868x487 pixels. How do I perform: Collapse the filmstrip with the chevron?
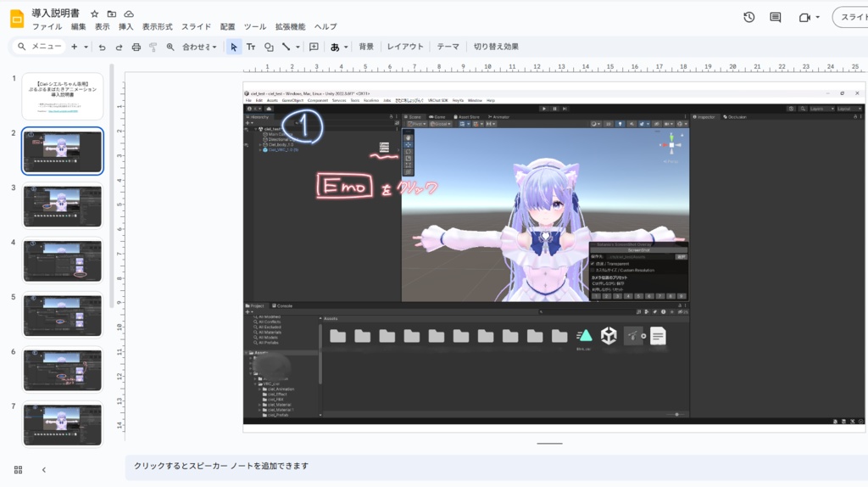click(44, 470)
